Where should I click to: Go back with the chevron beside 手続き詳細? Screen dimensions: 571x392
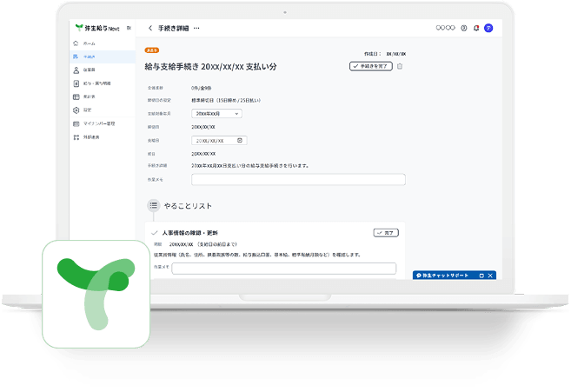[x=150, y=28]
